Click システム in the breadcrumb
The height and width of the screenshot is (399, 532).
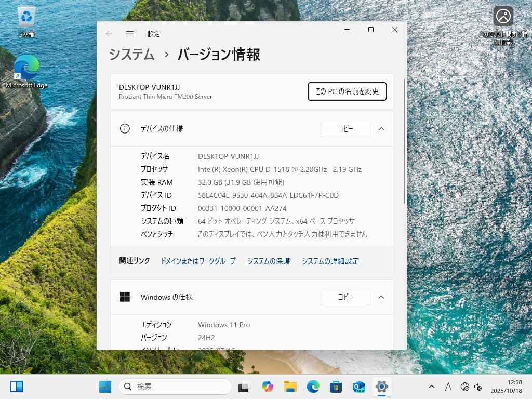[x=131, y=55]
